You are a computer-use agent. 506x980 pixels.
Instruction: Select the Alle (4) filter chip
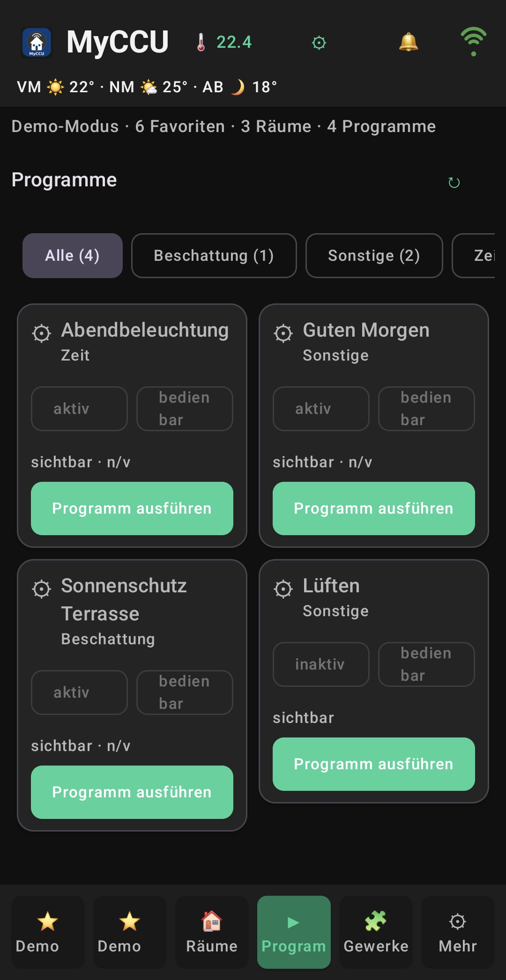coord(73,256)
